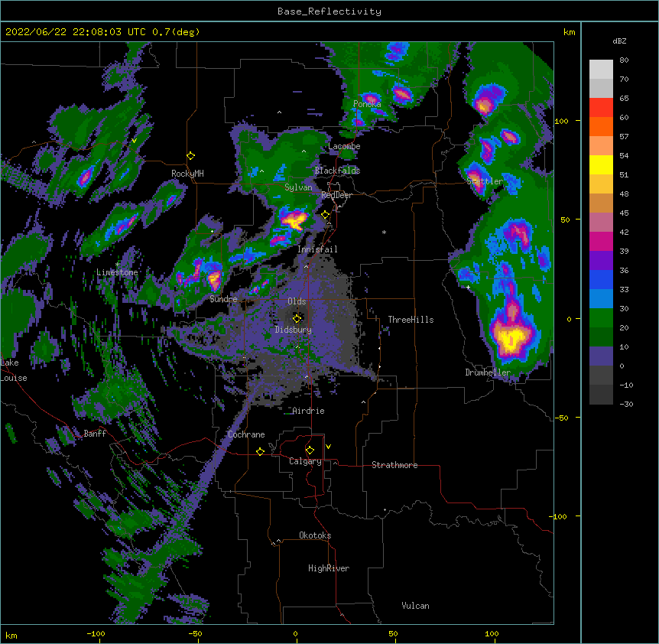Image resolution: width=659 pixels, height=644 pixels.
Task: Click the -100 tick on the bottom axis
Action: 96,634
